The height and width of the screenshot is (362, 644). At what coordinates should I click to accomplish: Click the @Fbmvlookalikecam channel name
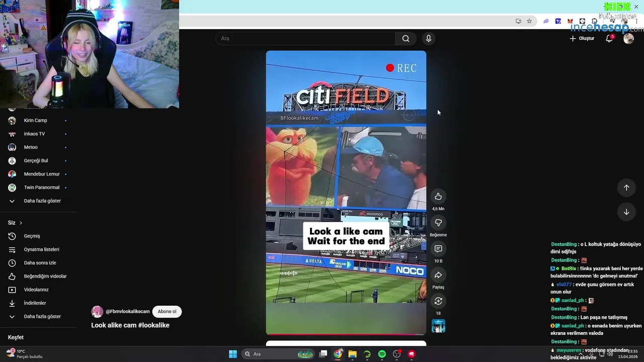click(128, 312)
